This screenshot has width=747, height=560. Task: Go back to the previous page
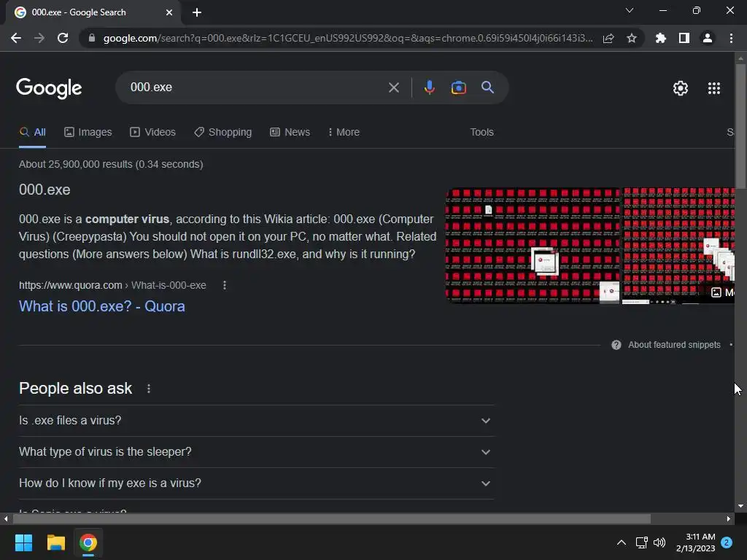(16, 38)
